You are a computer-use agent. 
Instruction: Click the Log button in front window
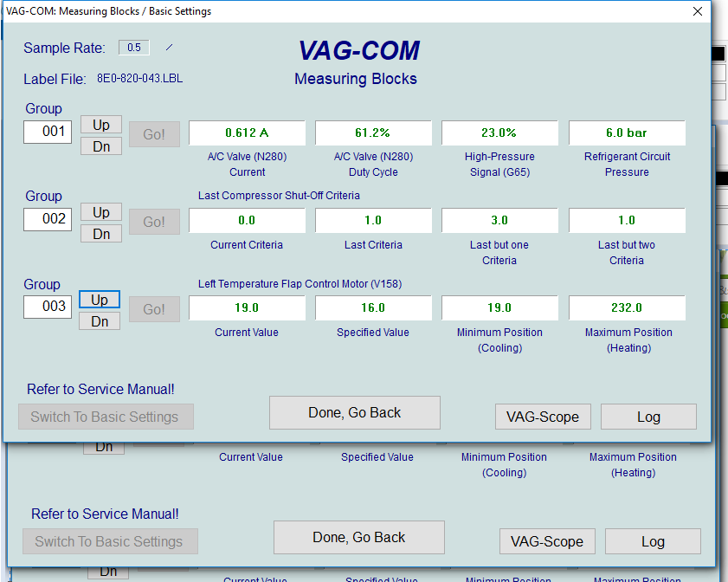coord(648,417)
